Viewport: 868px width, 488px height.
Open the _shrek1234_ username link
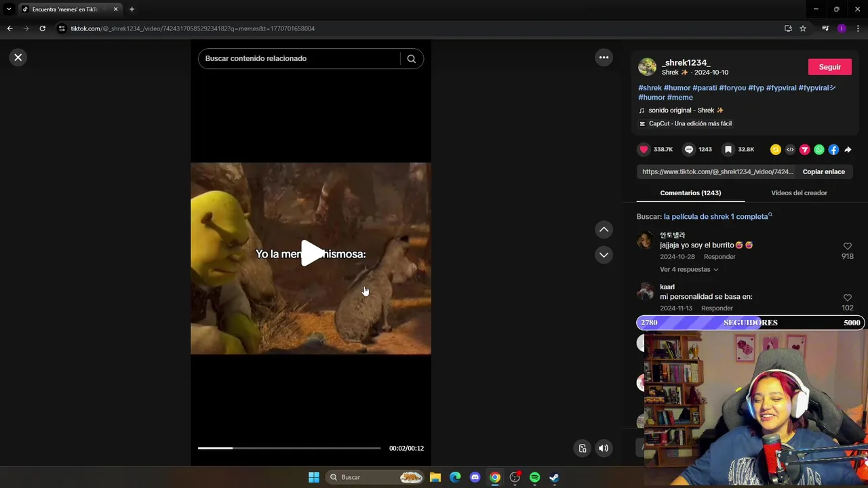coord(686,62)
